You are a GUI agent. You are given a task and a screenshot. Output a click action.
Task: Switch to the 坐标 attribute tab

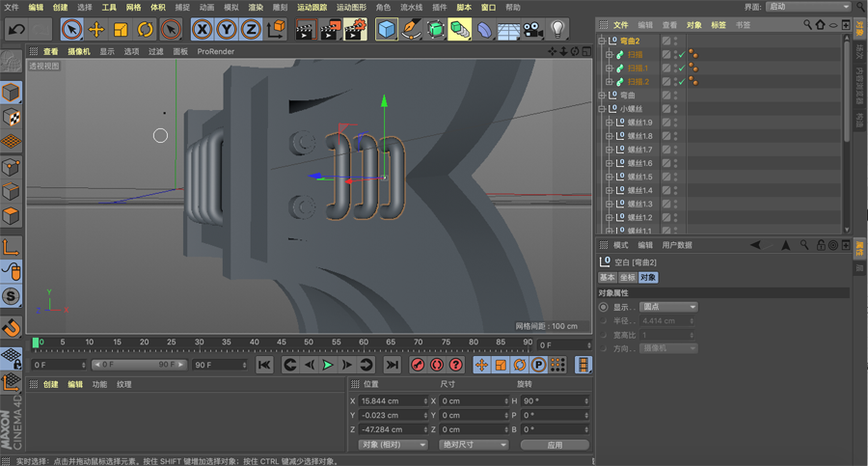tap(627, 278)
